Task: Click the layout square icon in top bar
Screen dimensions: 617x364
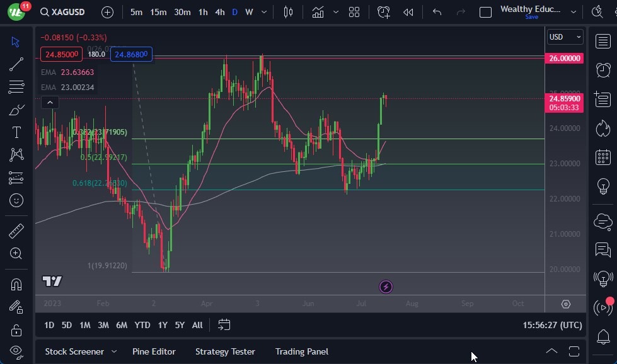Action: click(x=485, y=12)
